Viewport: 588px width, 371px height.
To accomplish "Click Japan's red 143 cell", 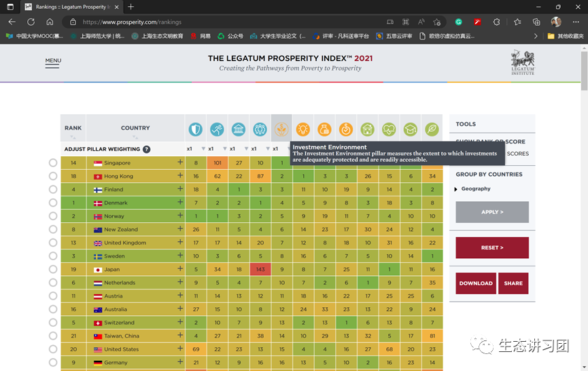I will tap(260, 269).
